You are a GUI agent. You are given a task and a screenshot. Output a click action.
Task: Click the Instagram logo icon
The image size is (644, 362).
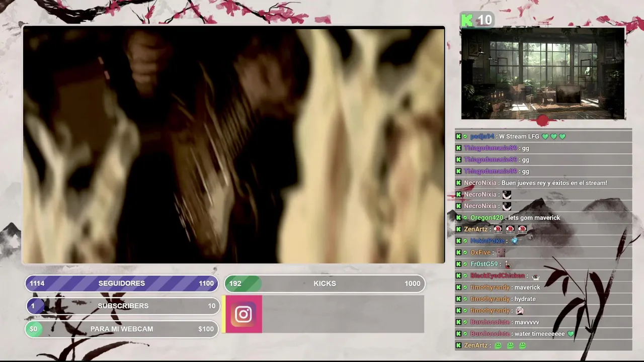(244, 314)
